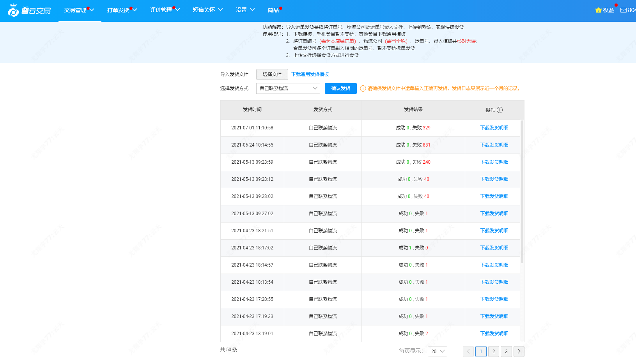Download details for 2021-04-23 17:19:33 row
The height and width of the screenshot is (364, 636).
[494, 316]
